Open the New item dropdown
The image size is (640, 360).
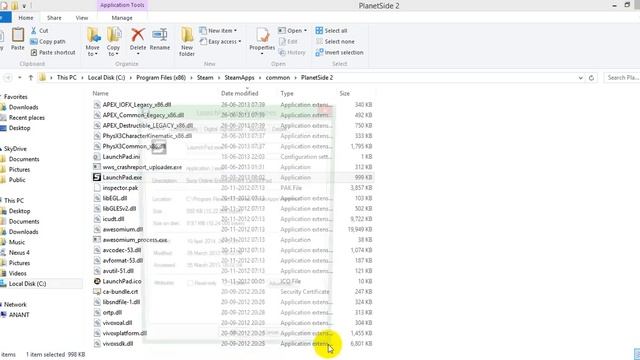tap(218, 31)
